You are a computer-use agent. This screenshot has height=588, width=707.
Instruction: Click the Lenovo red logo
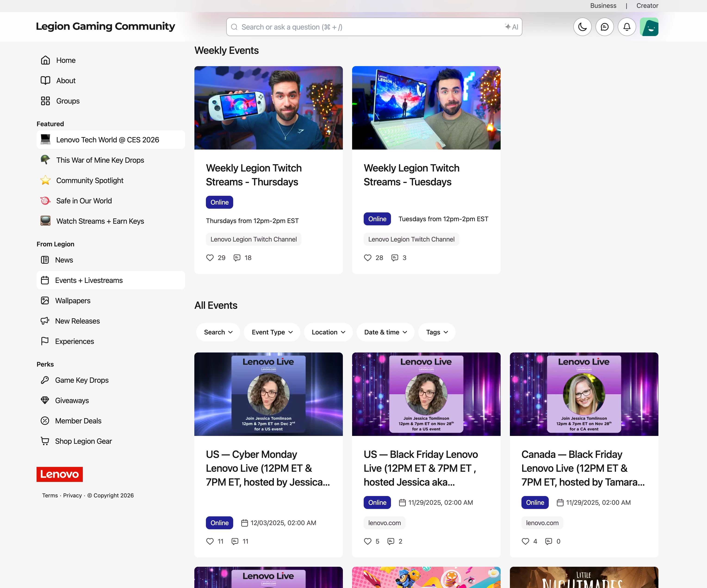pos(60,474)
